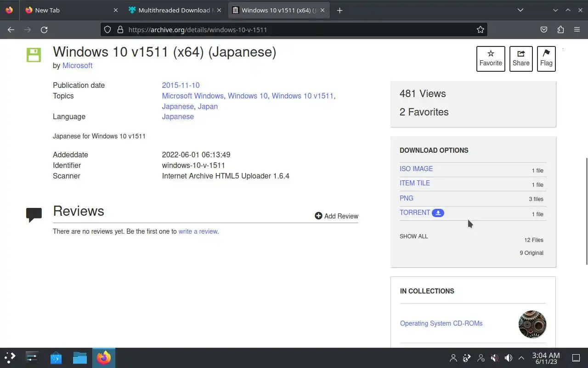588x368 pixels.
Task: Click the write a review link
Action: click(198, 231)
